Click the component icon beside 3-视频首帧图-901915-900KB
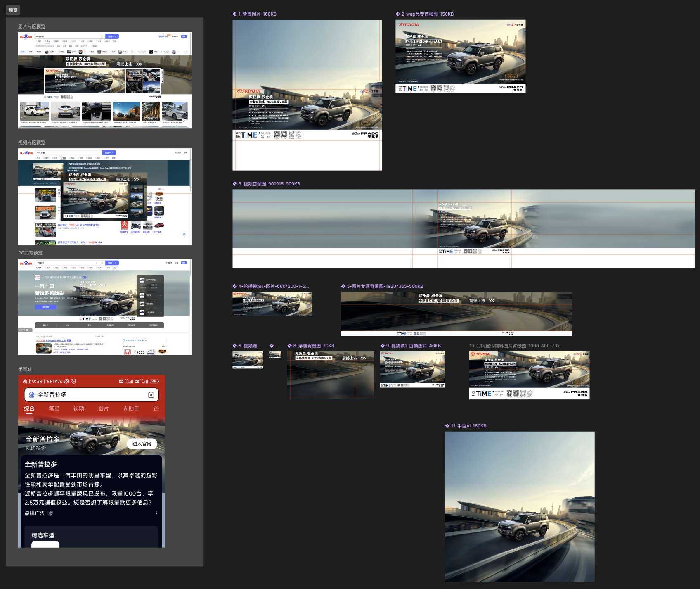 235,184
